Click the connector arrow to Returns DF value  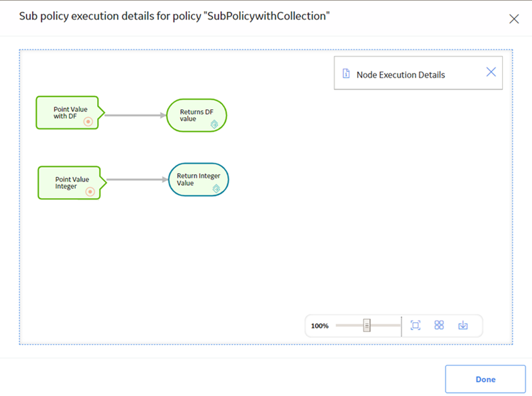[136, 115]
